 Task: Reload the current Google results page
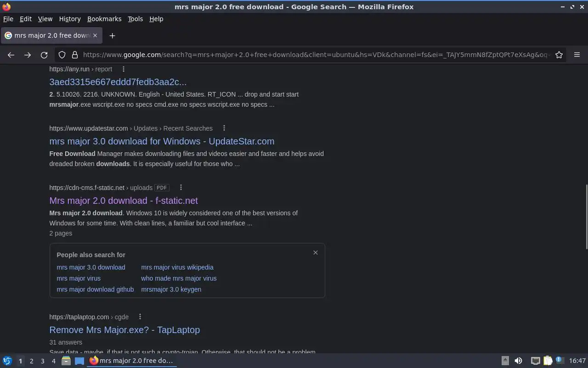tap(44, 55)
